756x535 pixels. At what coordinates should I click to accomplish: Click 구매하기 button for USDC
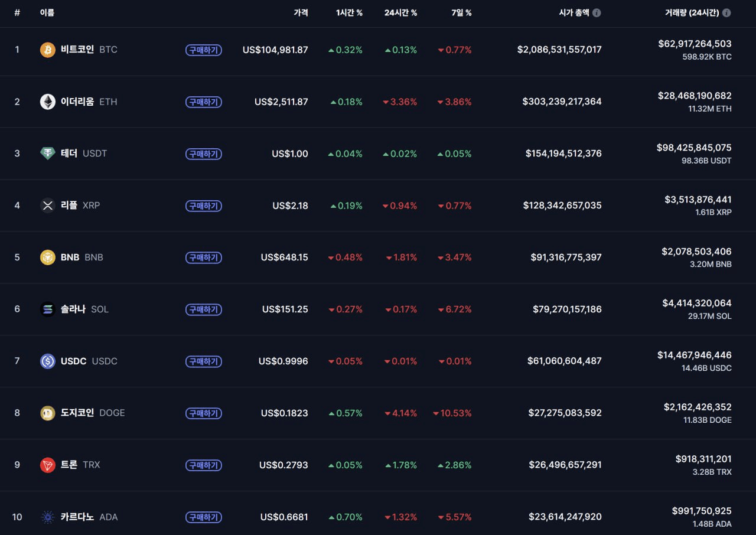point(204,361)
